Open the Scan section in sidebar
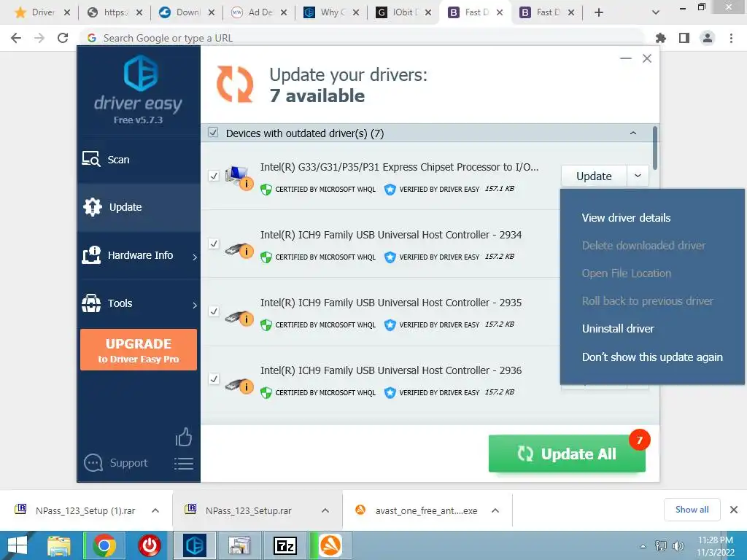This screenshot has height=560, width=747. click(138, 160)
